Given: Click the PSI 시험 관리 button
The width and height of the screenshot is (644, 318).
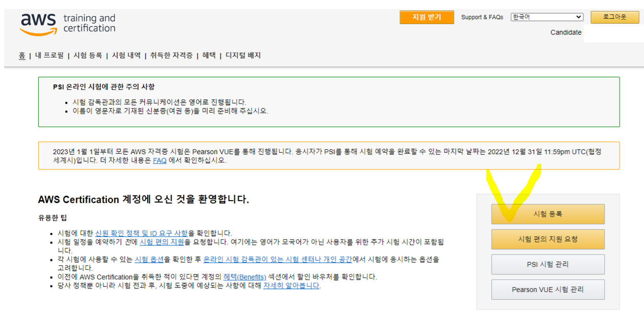Looking at the screenshot, I should click(548, 265).
